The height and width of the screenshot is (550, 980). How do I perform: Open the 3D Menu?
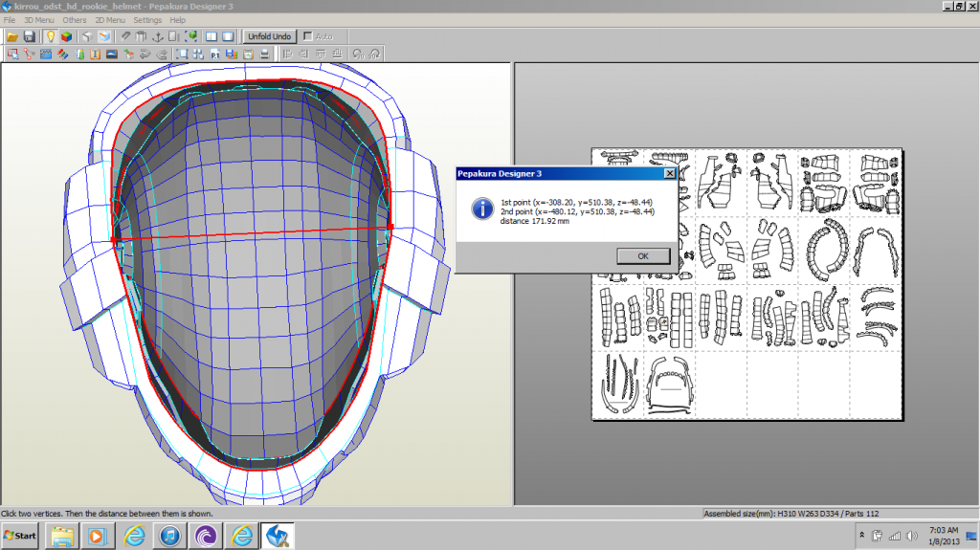(x=38, y=20)
